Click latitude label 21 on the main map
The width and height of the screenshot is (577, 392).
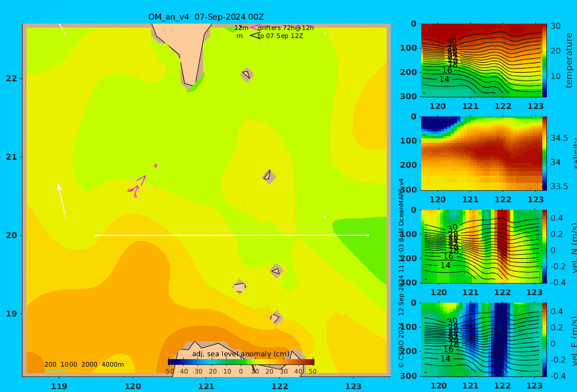click(x=12, y=157)
